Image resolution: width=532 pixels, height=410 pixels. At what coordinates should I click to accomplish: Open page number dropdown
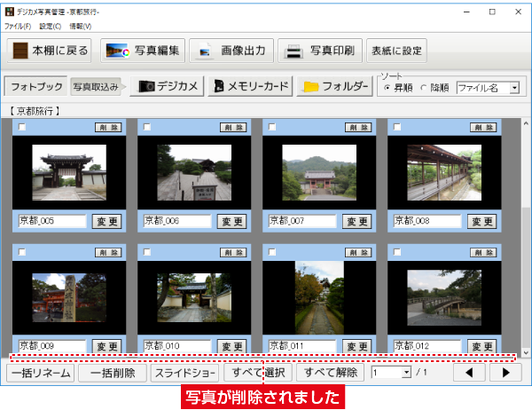(406, 373)
